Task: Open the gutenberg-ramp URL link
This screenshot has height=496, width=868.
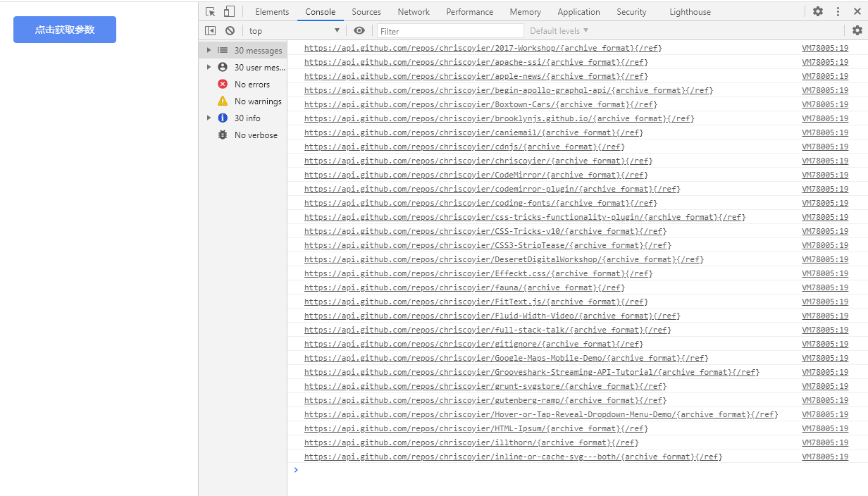Action: pyautogui.click(x=485, y=400)
